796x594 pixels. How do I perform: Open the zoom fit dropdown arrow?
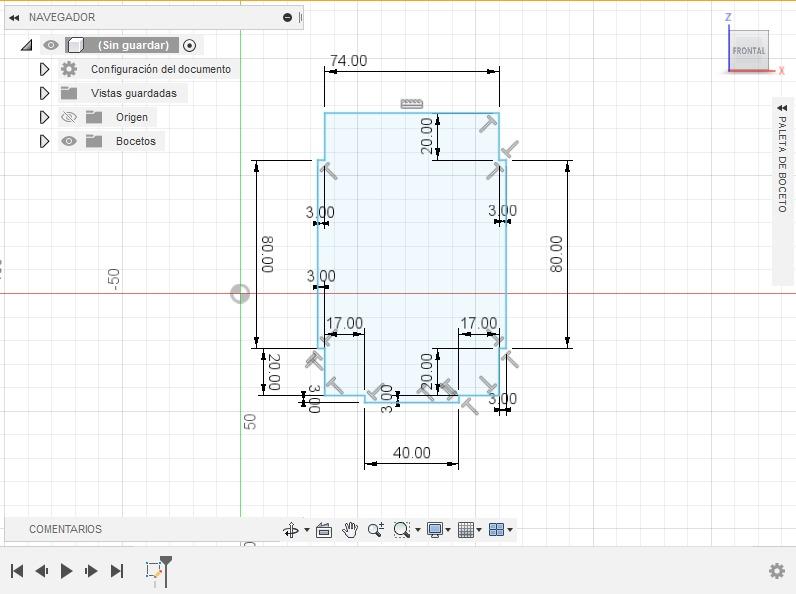tap(418, 530)
